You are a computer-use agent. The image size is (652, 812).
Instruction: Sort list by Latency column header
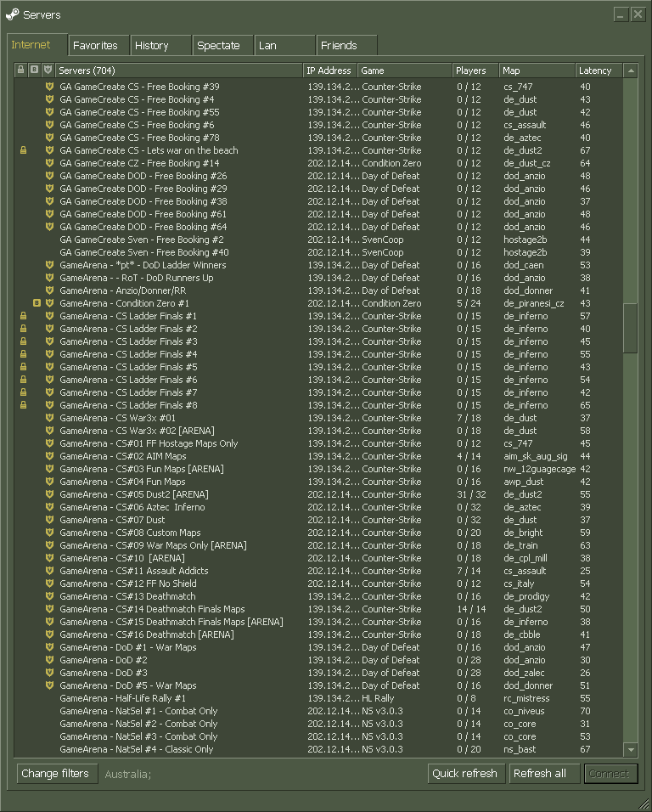click(599, 70)
